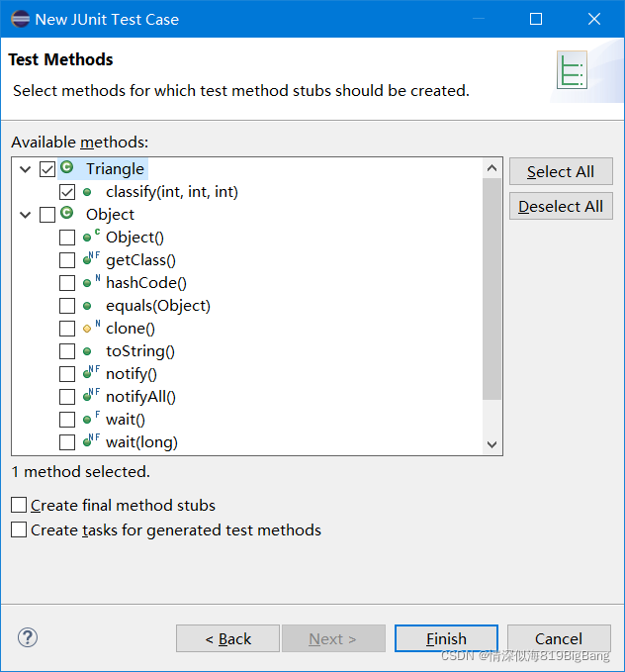Click the clone() protected method icon
The image size is (625, 672).
click(91, 327)
